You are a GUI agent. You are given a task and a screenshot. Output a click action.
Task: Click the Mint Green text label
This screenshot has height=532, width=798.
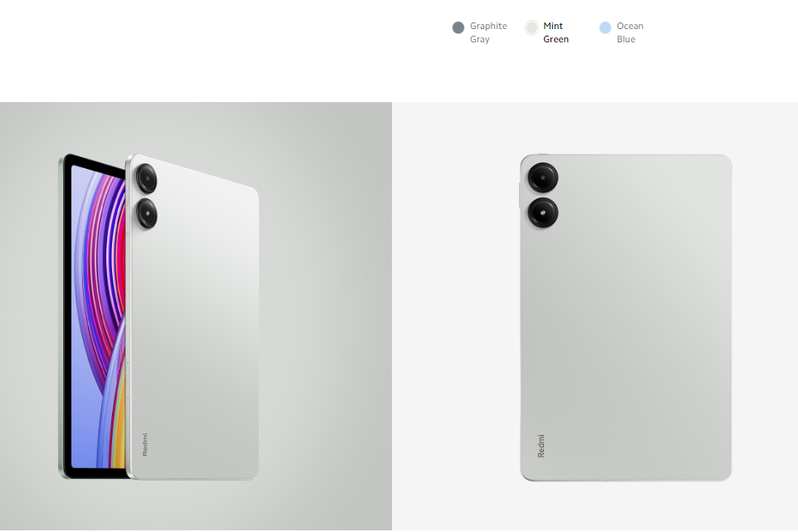click(556, 32)
